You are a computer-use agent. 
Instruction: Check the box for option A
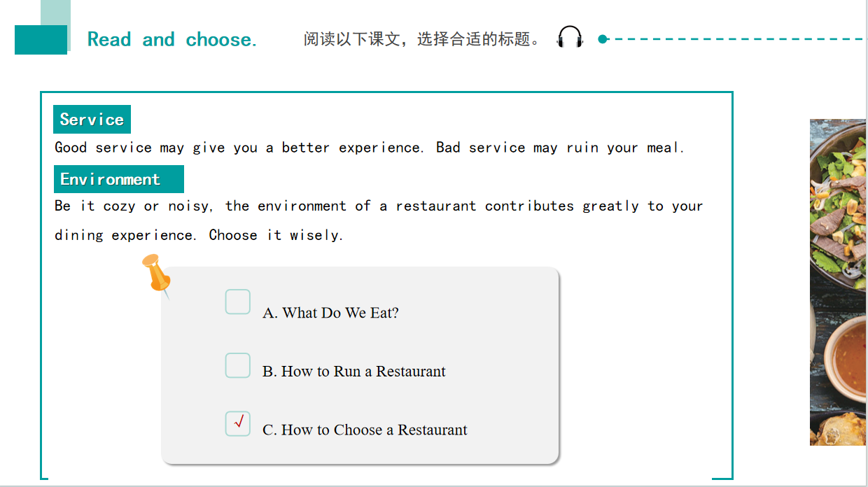coord(237,302)
